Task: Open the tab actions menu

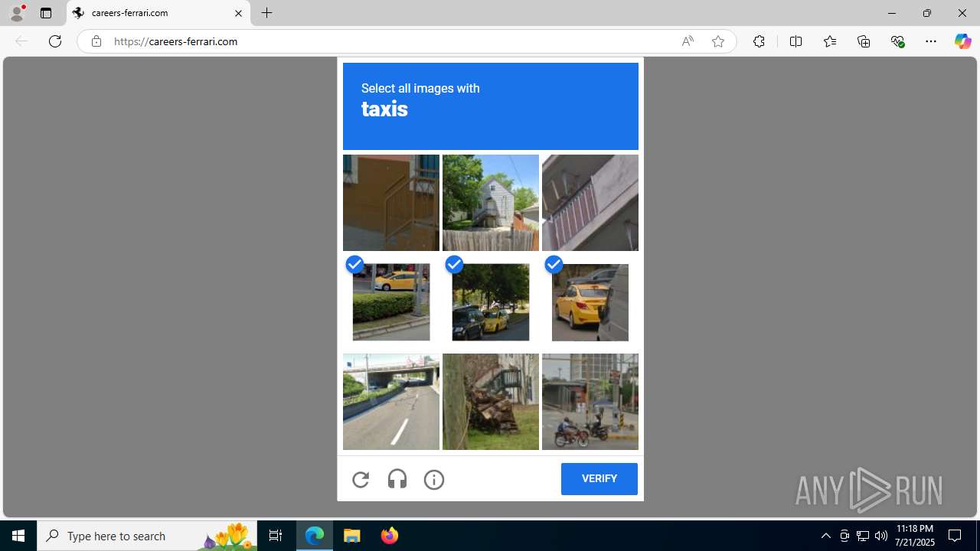Action: (x=46, y=13)
